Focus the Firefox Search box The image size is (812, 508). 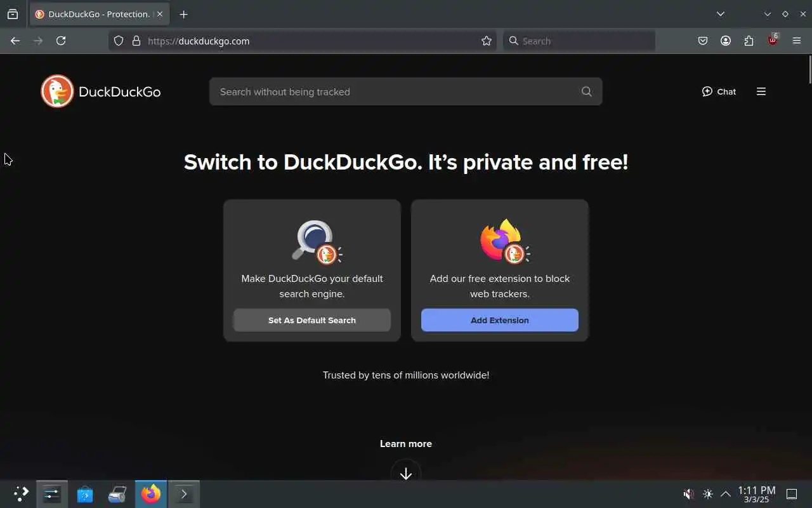(x=579, y=41)
